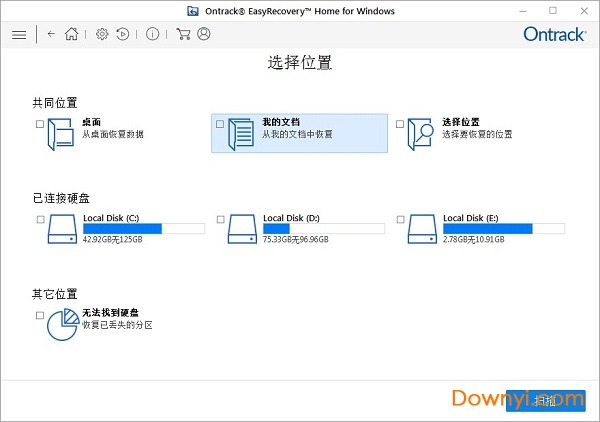The height and width of the screenshot is (422, 600).
Task: Select the Local Disk (C:) drive icon
Action: pos(62,229)
